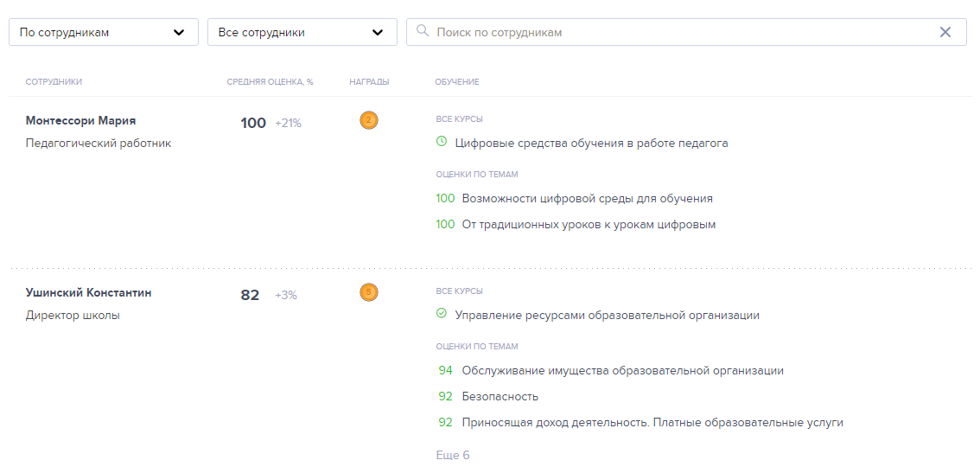Viewport: 980px width, 473px height.
Task: Sort by 'Средняя оценка, %' column header
Action: (270, 82)
